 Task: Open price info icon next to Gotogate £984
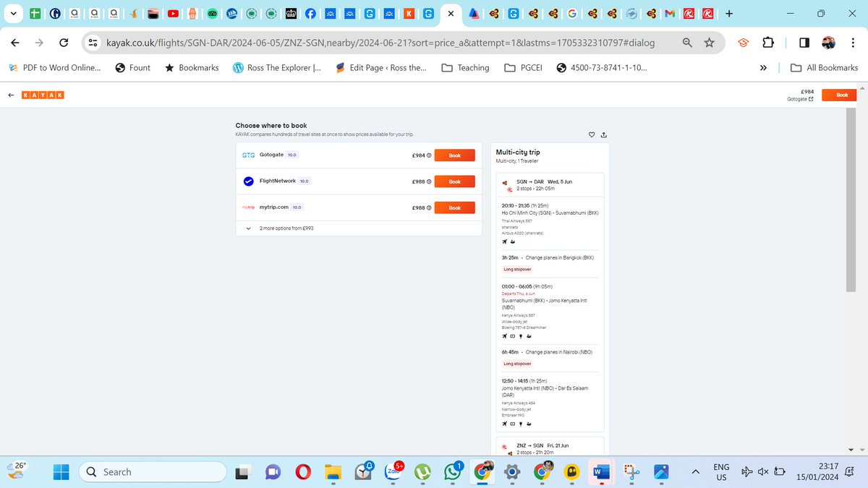[x=429, y=155]
